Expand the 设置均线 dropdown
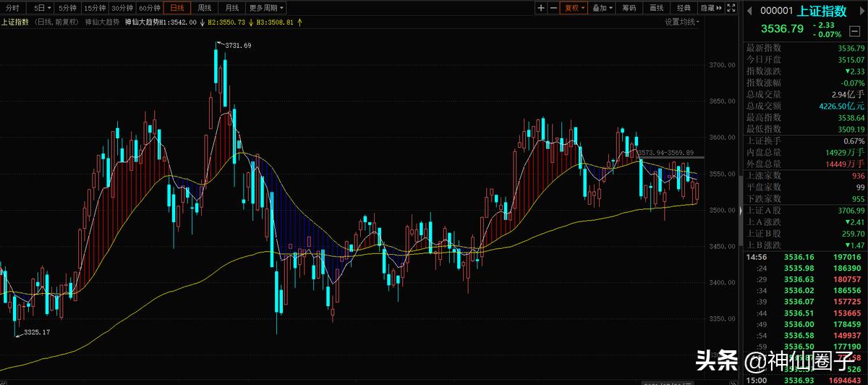Image resolution: width=868 pixels, height=385 pixels. [683, 22]
